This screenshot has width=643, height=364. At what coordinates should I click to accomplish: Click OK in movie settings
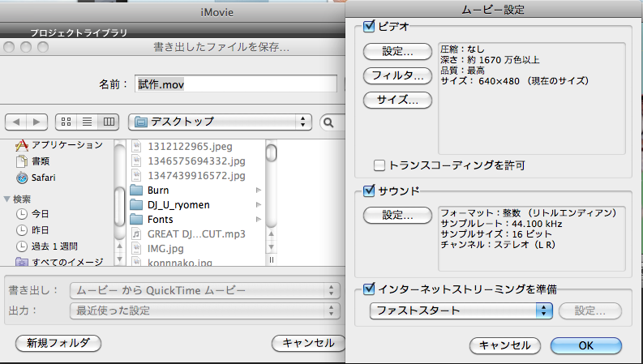pos(585,345)
